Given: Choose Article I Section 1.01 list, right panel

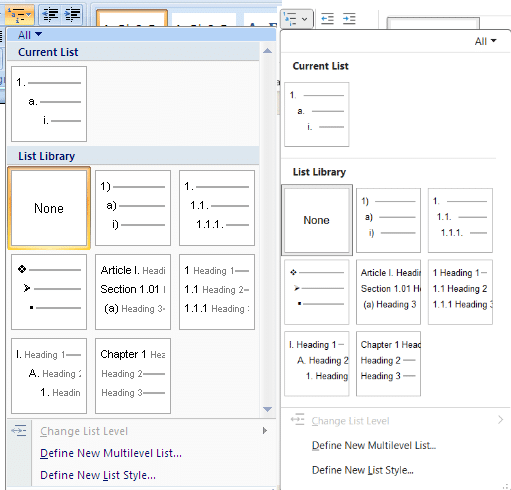Looking at the screenshot, I should [x=388, y=292].
